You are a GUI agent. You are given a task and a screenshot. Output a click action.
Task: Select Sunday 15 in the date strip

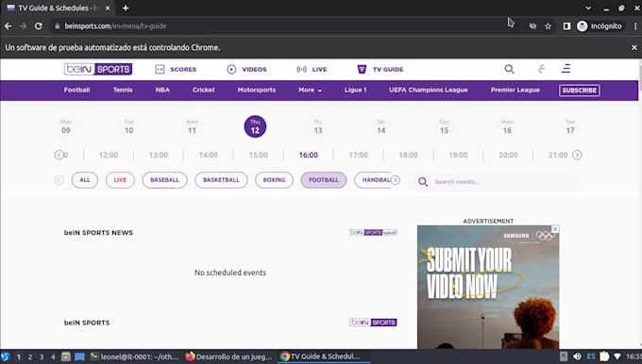445,126
